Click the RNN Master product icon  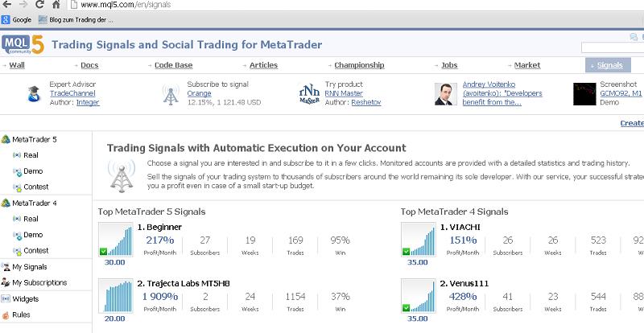[x=308, y=94]
